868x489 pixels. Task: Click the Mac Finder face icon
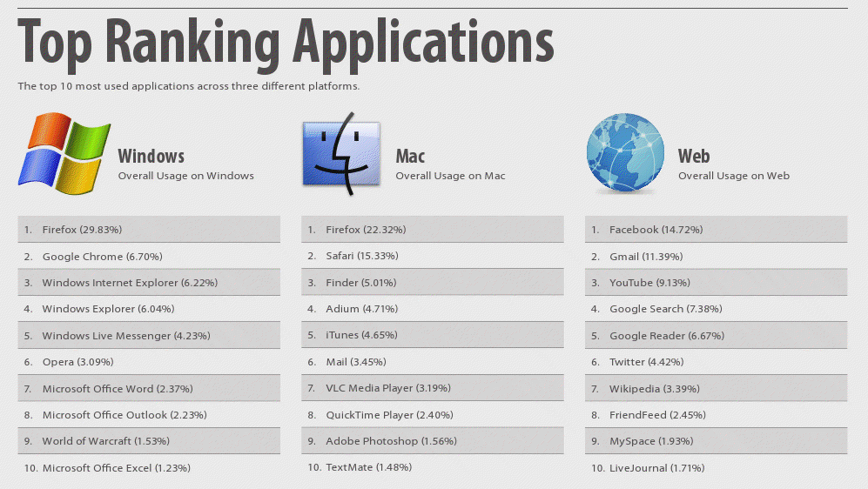[x=341, y=153]
